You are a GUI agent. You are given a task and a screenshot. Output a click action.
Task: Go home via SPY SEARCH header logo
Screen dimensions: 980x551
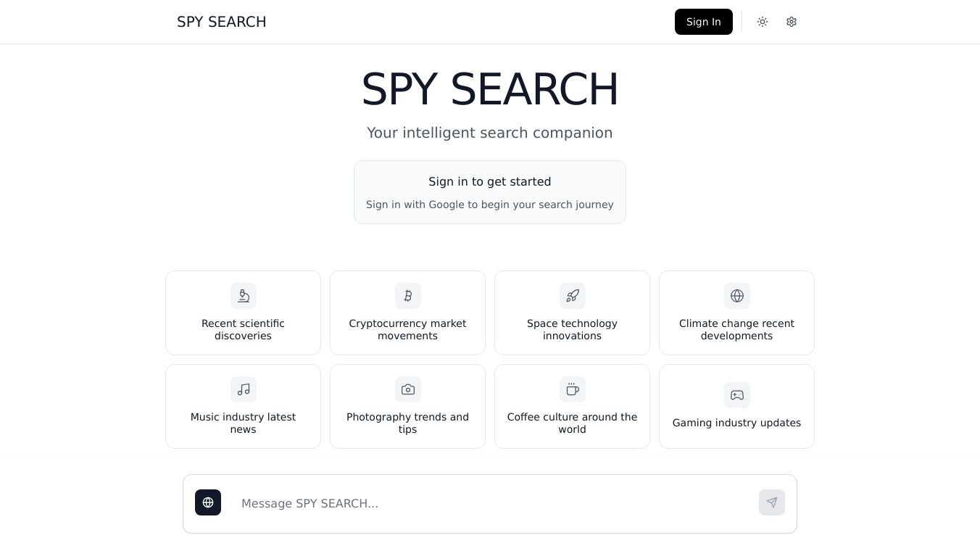[x=222, y=22]
